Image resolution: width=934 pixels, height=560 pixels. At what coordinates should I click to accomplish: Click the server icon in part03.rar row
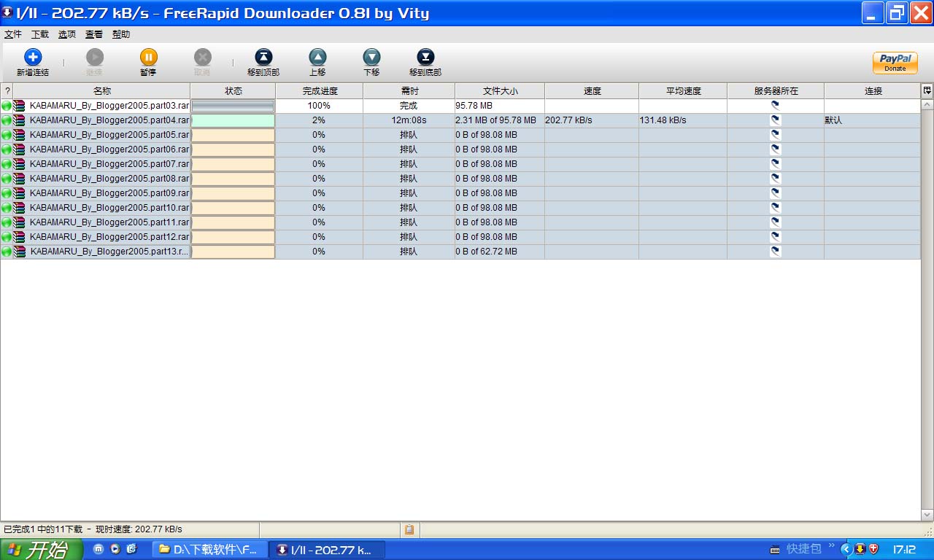pos(776,106)
